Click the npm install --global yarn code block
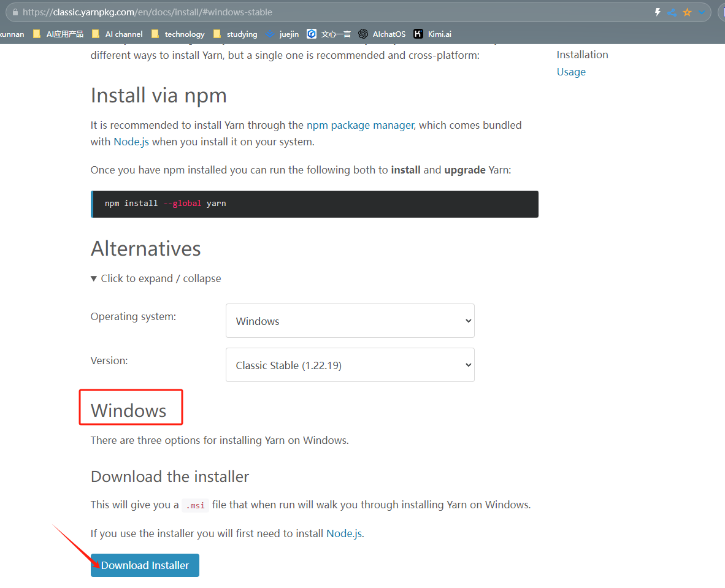Screen dimensions: 725x588 (315, 204)
